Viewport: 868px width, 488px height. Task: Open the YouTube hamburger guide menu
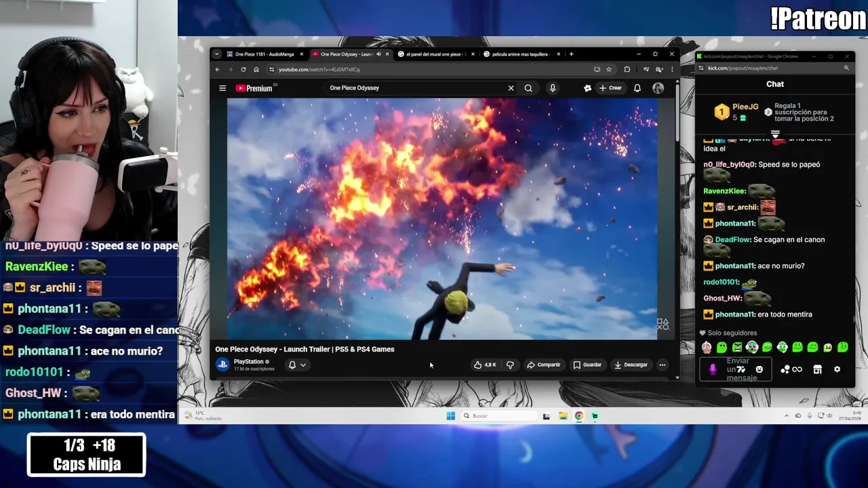click(222, 88)
